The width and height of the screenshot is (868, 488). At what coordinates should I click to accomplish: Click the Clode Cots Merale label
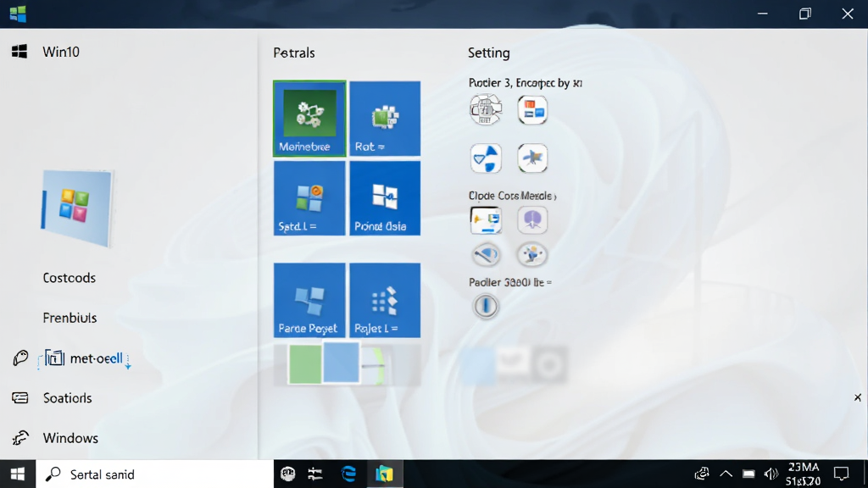513,196
